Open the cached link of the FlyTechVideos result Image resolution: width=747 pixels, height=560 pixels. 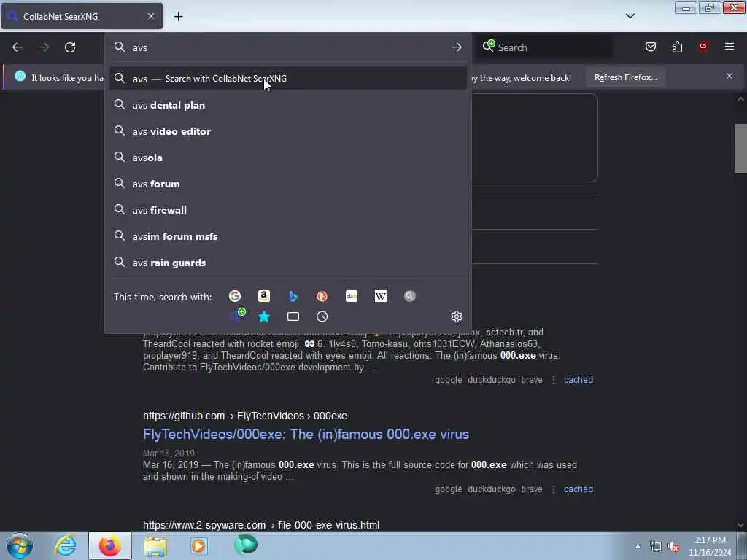pos(578,489)
